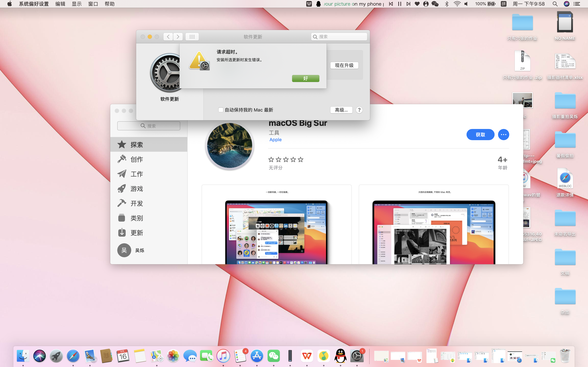Click the three-dots more options button

503,134
